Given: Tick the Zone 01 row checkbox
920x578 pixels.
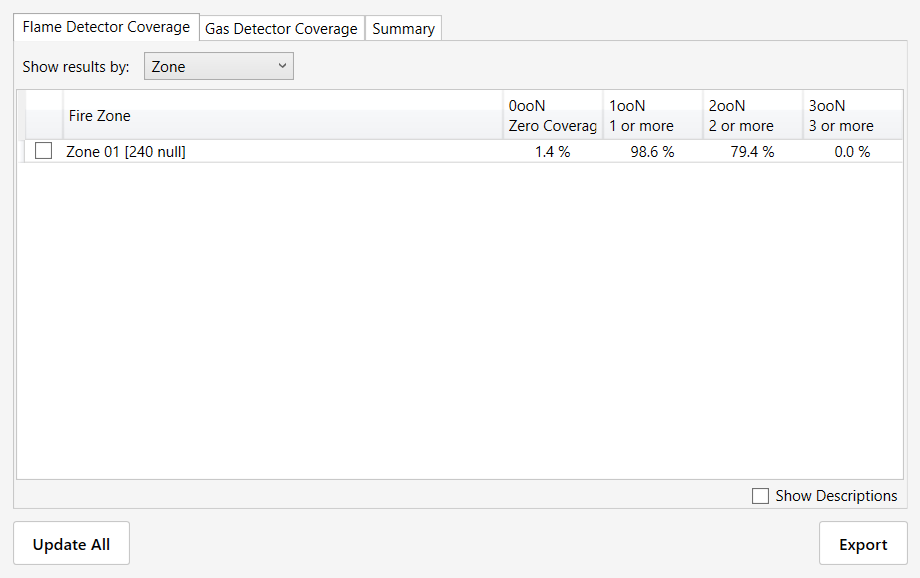Looking at the screenshot, I should (43, 151).
